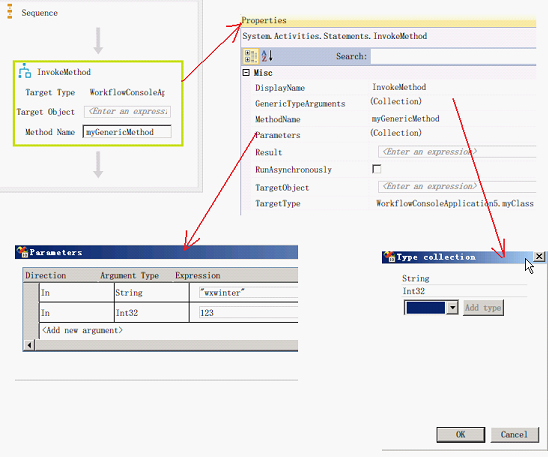Viewport: 548px width, 457px height.
Task: Focus the Properties Search field
Action: 453,56
